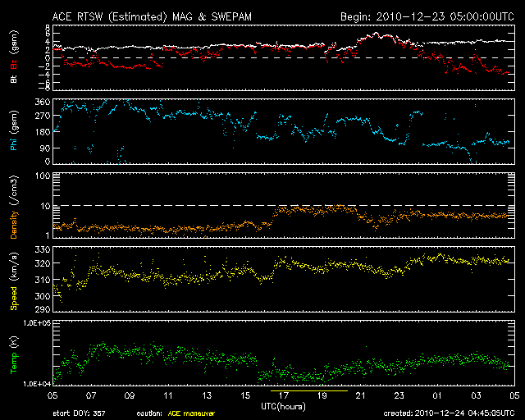Click the '(gsm)' unit beside the Bz label
Image resolution: width=525 pixels, height=420 pixels.
click(14, 43)
